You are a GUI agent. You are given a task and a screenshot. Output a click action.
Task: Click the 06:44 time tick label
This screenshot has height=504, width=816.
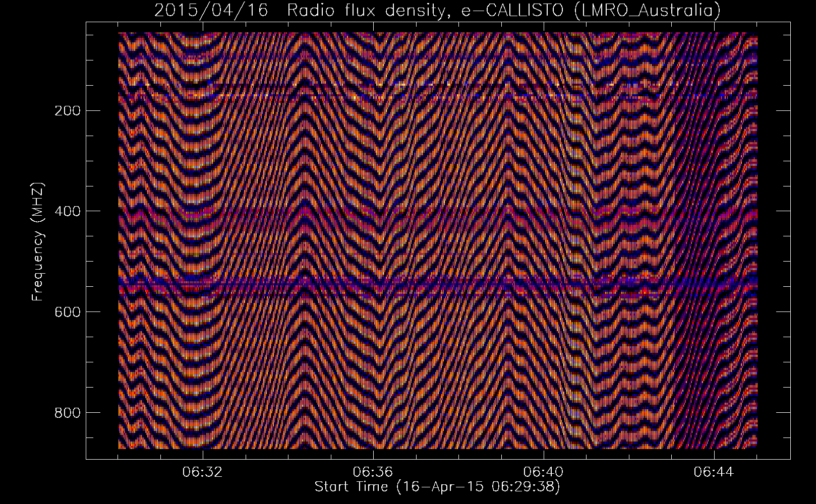[714, 472]
